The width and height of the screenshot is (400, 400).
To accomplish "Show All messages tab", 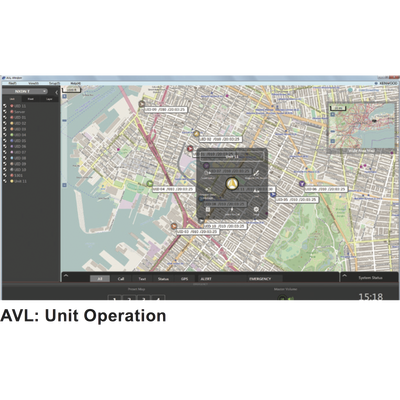I will (x=100, y=279).
